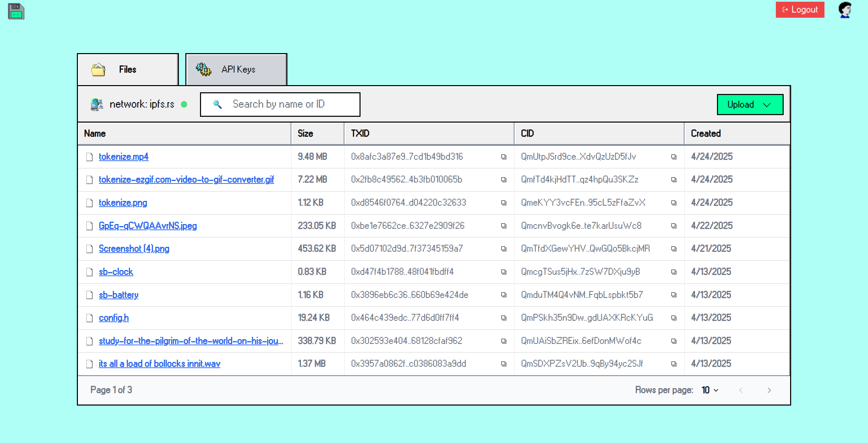
Task: Click the magnifier search icon
Action: [217, 104]
